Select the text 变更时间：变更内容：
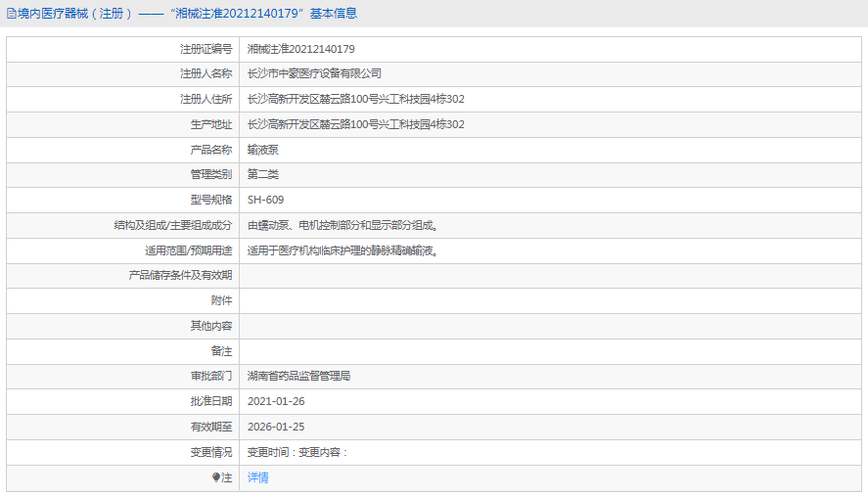The image size is (868, 498). 297,453
